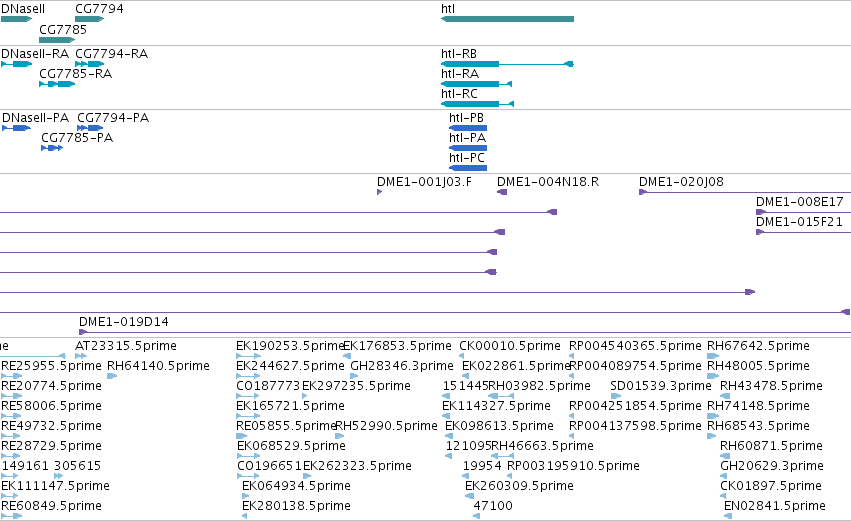
Task: Select the DME1-008E17 BAC feature
Action: coord(803,212)
